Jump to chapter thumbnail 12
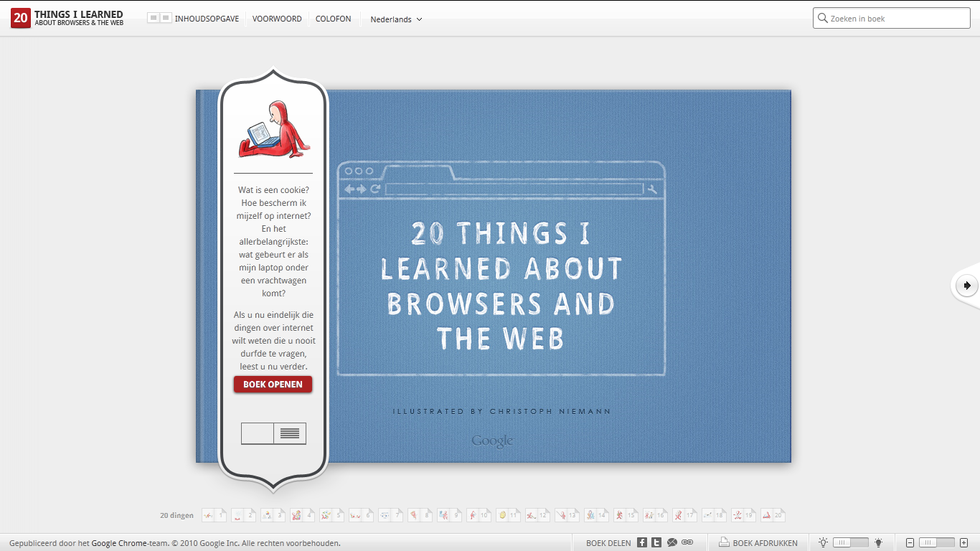980x551 pixels. [538, 515]
